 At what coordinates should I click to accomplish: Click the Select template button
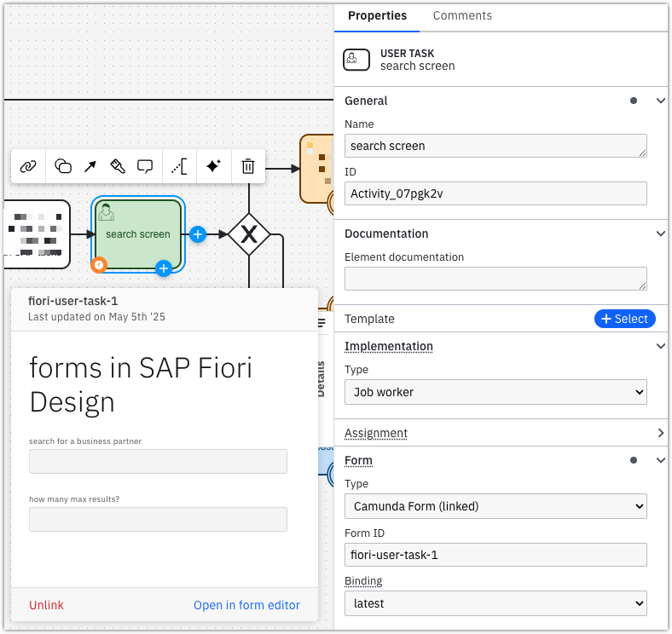tap(624, 319)
